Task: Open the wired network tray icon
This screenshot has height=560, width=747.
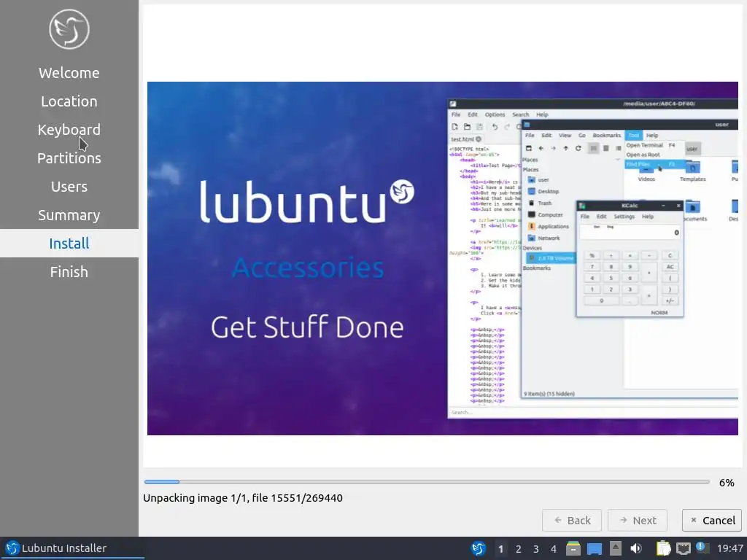Action: coord(683,549)
